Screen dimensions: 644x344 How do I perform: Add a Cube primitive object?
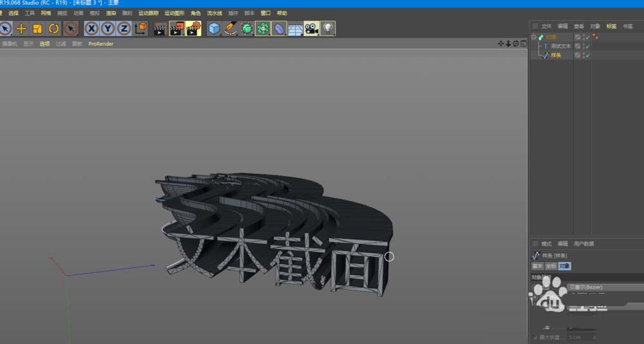pos(214,28)
